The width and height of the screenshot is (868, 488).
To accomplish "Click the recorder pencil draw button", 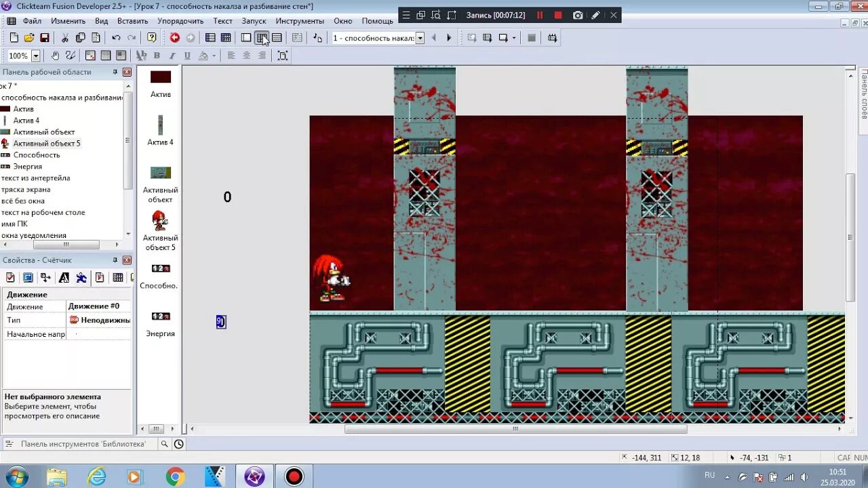I will (595, 15).
